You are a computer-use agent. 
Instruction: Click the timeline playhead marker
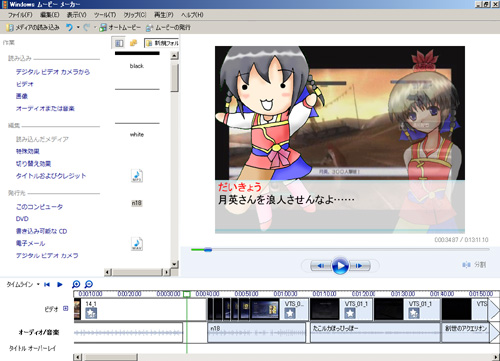[187, 294]
